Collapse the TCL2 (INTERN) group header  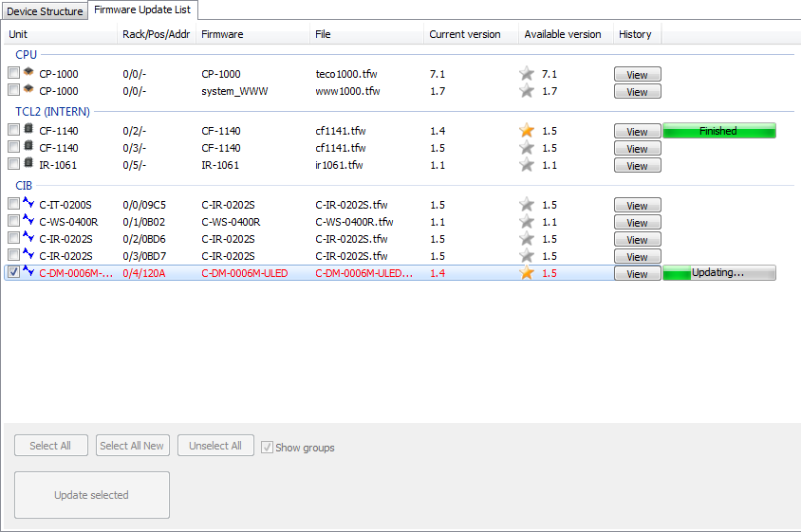pos(52,112)
